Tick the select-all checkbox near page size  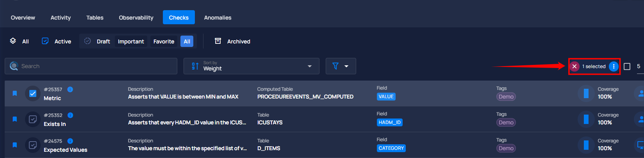627,66
